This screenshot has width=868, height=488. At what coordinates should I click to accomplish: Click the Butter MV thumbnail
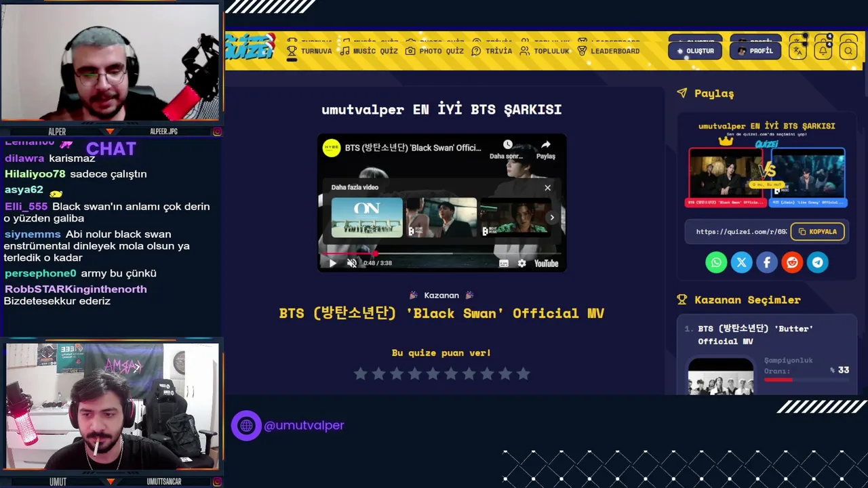pyautogui.click(x=720, y=376)
